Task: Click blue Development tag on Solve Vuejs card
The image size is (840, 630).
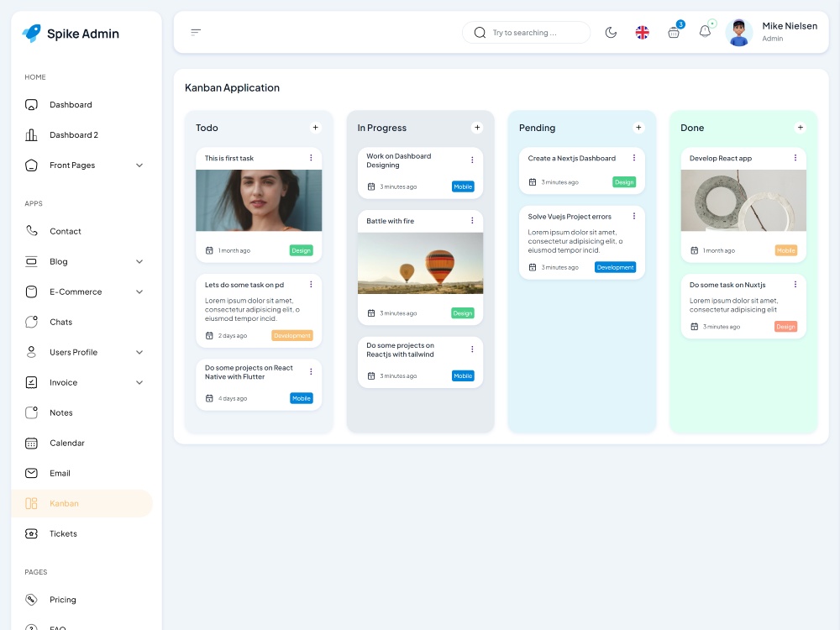Action: pos(615,267)
